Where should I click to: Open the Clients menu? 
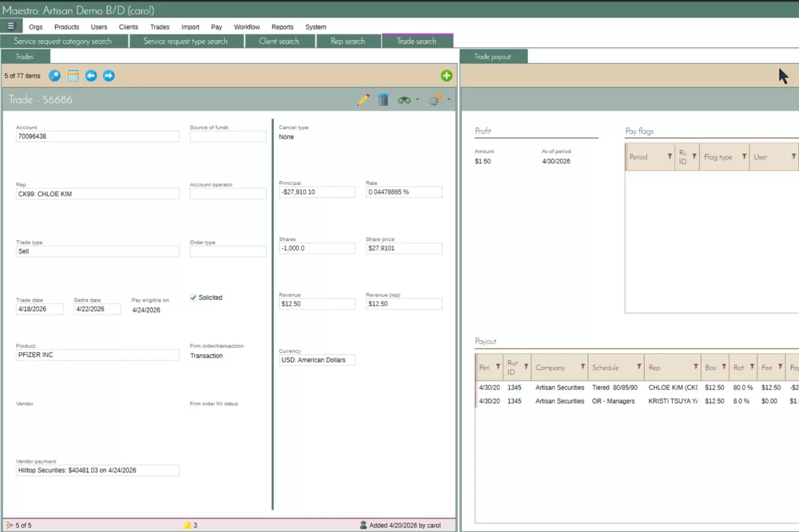(128, 27)
